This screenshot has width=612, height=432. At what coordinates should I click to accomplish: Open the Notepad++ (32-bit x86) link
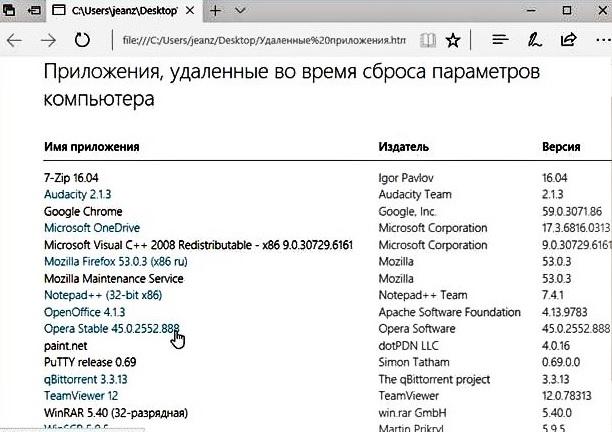click(103, 295)
